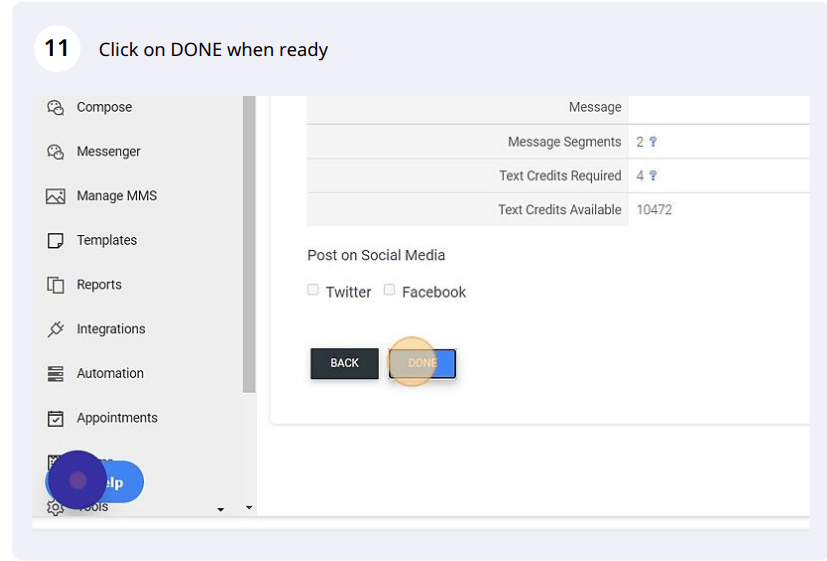Click the Tools gear icon
The width and height of the screenshot is (827, 561).
(x=55, y=507)
